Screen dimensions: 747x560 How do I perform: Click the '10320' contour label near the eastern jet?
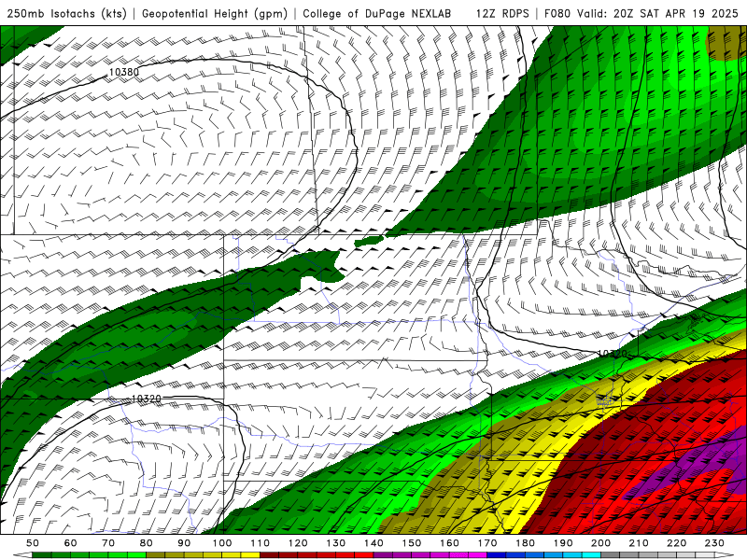pyautogui.click(x=613, y=354)
